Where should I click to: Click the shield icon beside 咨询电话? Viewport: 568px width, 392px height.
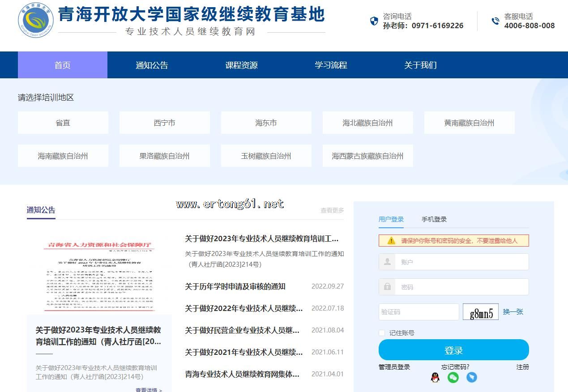tap(374, 21)
